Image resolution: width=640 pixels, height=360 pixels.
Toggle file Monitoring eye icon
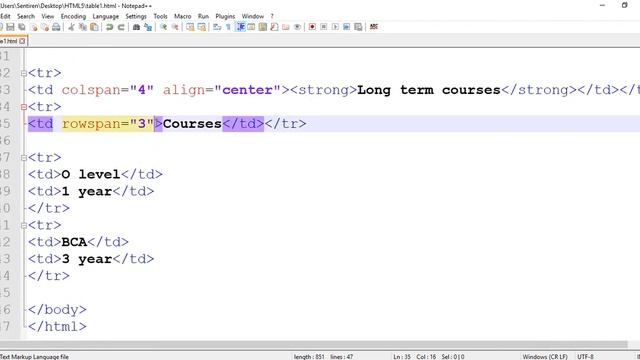[297, 27]
